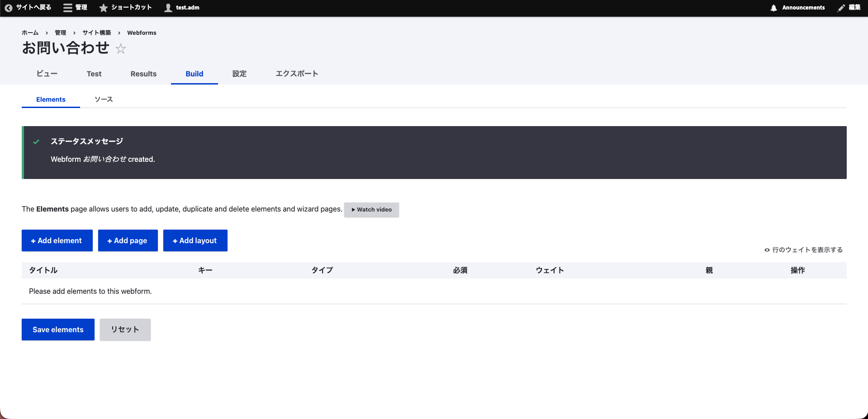
Task: Click the 操作 column header
Action: [797, 270]
